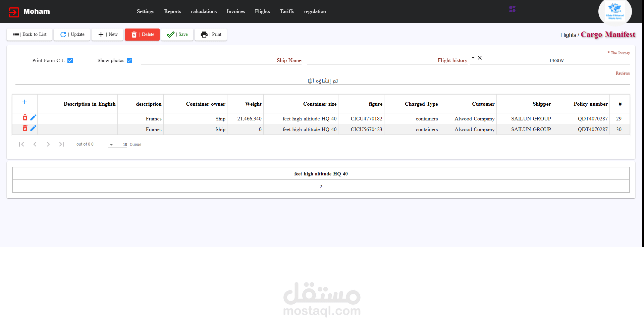The width and height of the screenshot is (644, 324).
Task: Add a table row with the plus icon
Action: tap(24, 102)
